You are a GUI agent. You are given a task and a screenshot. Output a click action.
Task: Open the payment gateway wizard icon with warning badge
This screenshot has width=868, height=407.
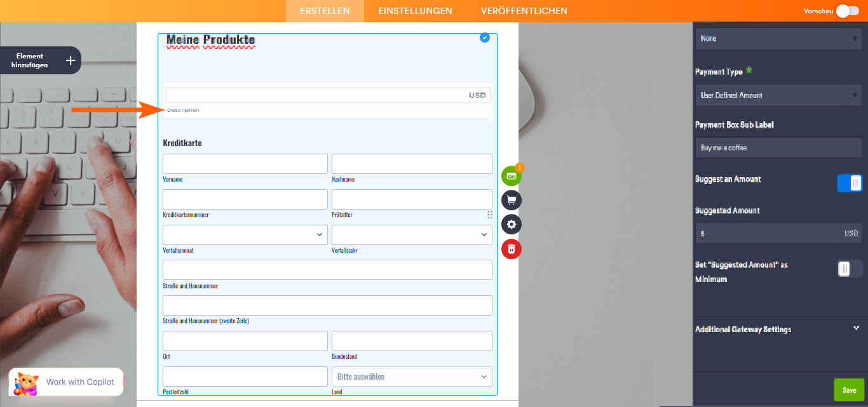(x=511, y=176)
